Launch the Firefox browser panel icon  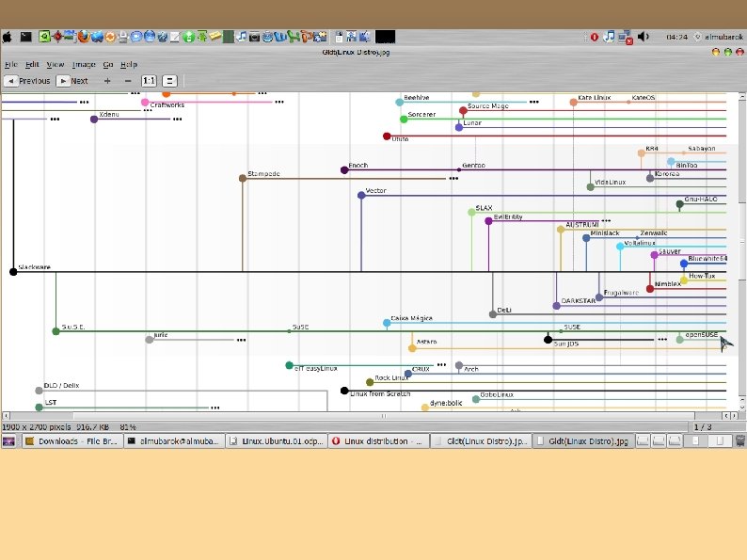tap(84, 37)
